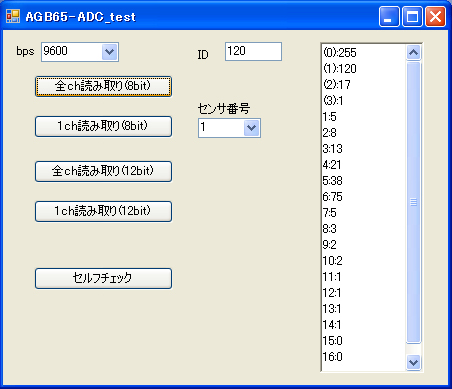
Task: Select list row 3:13
Action: pyautogui.click(x=364, y=149)
